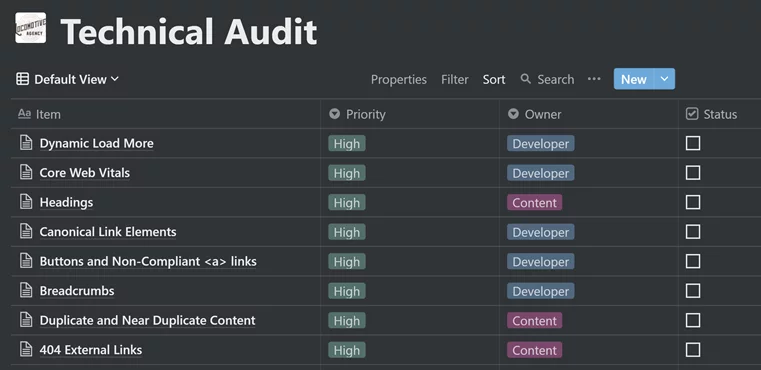Expand the Default View dropdown
Screen dimensions: 761x370
pyautogui.click(x=76, y=79)
